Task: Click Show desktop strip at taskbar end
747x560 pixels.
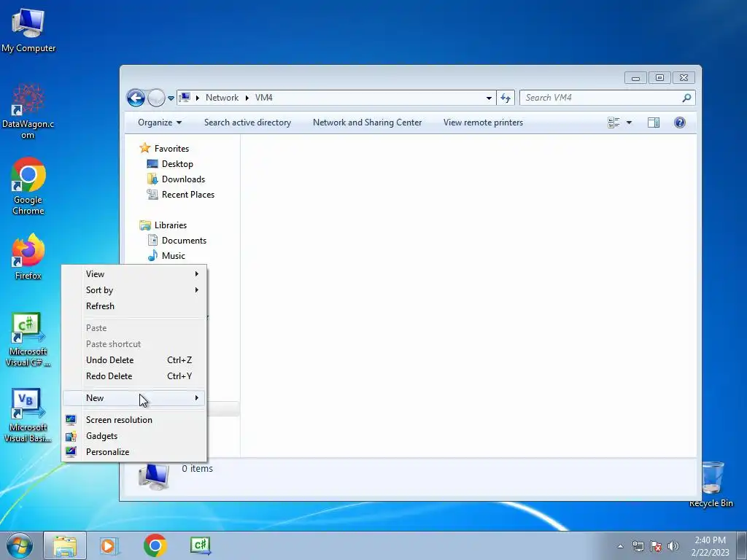Action: 742,545
